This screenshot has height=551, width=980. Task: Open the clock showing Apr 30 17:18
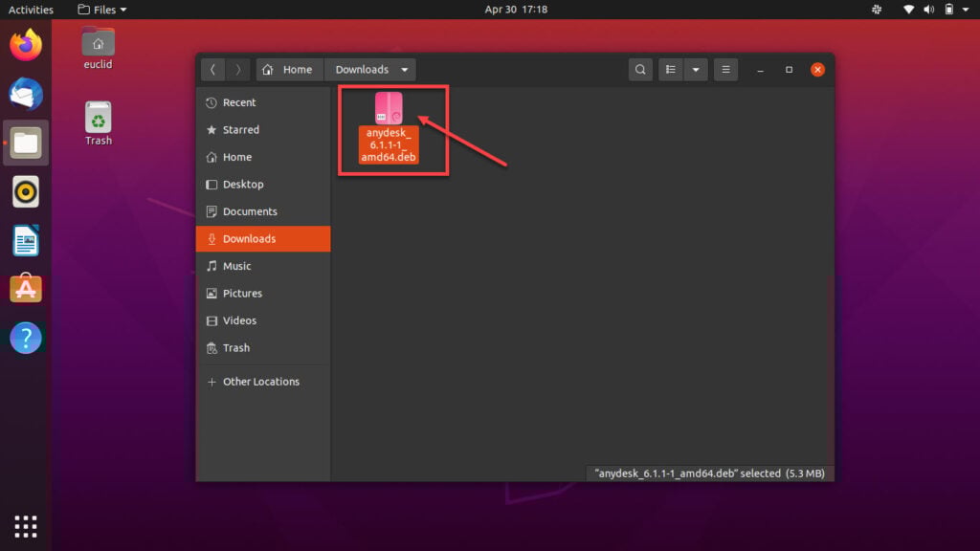pos(516,10)
